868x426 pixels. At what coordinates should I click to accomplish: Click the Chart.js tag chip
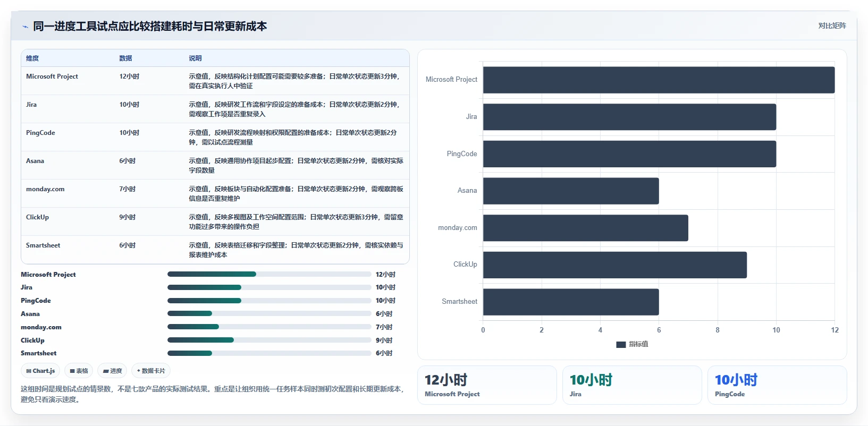[x=41, y=371]
